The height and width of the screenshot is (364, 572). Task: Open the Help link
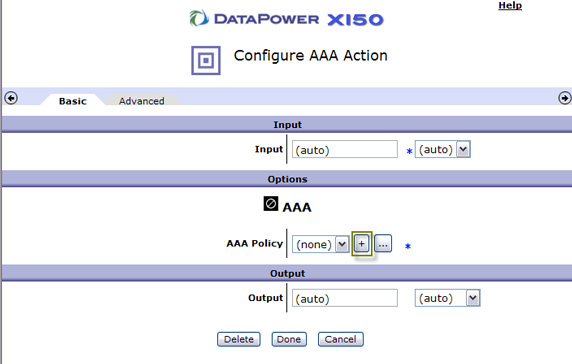510,5
